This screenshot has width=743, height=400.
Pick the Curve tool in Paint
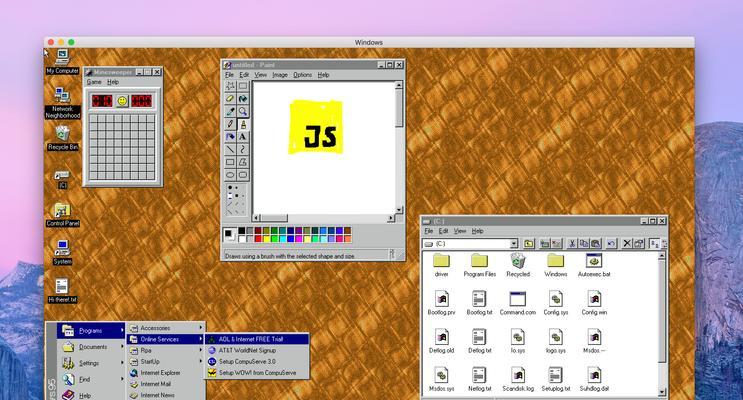click(x=243, y=149)
